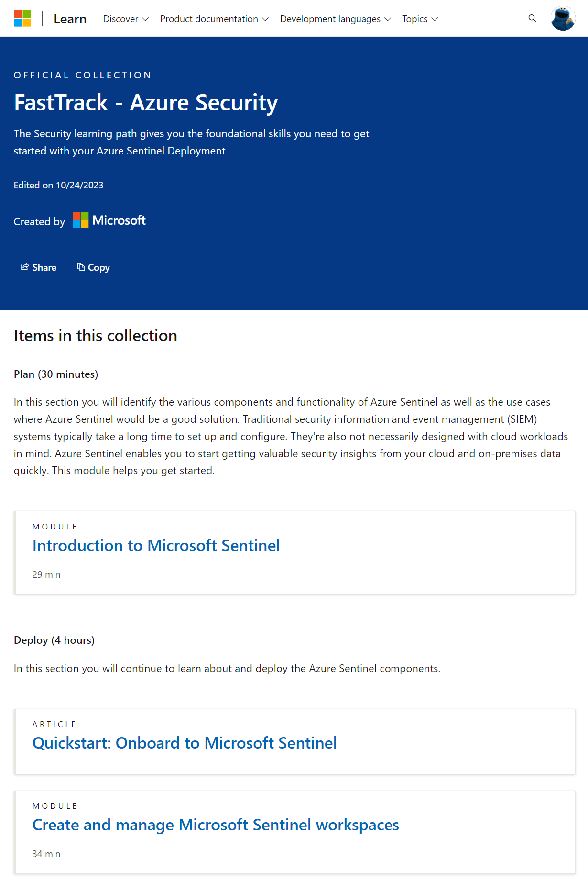Click the Microsoft wordmark beside Created by

click(119, 220)
